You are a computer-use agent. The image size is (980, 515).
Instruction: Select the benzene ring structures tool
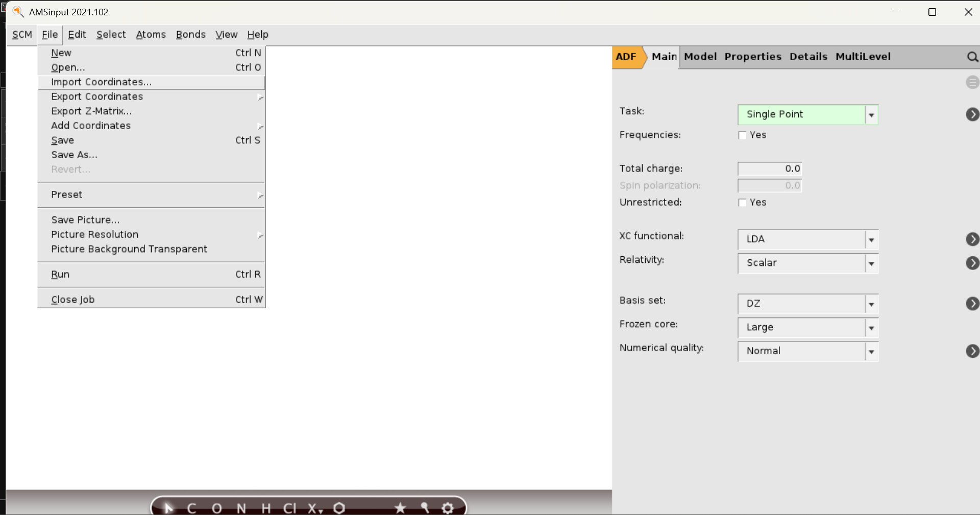point(339,508)
